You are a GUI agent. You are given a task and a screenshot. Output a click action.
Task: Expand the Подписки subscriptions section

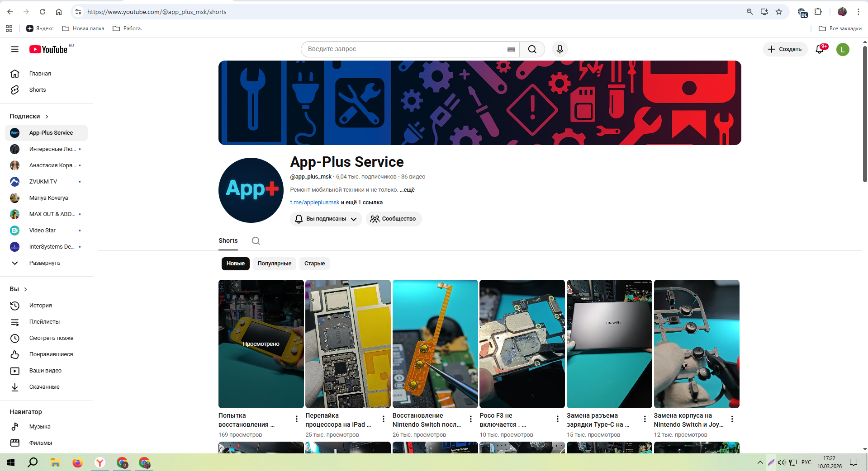coord(29,116)
